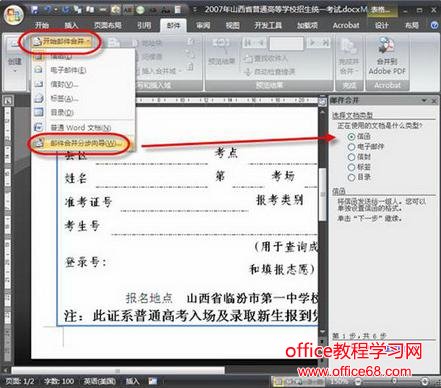Choose 目录(D) from the dropdown menu

coord(83,112)
